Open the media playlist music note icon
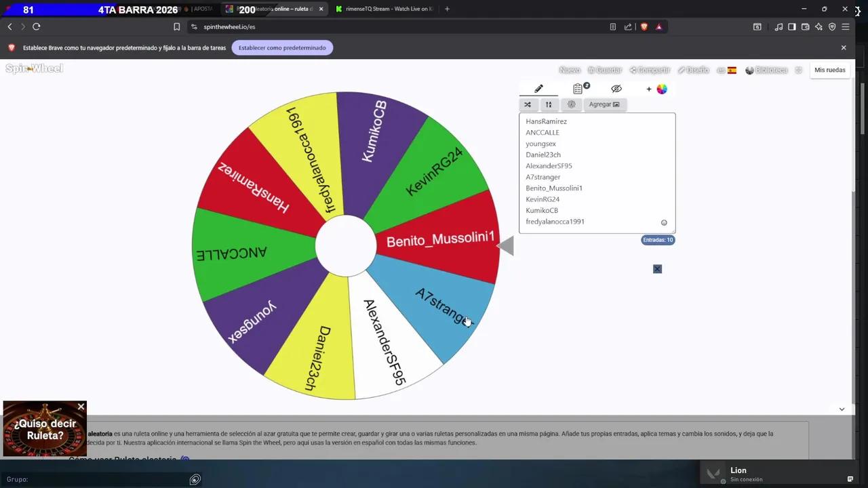The height and width of the screenshot is (488, 868). coord(778,27)
